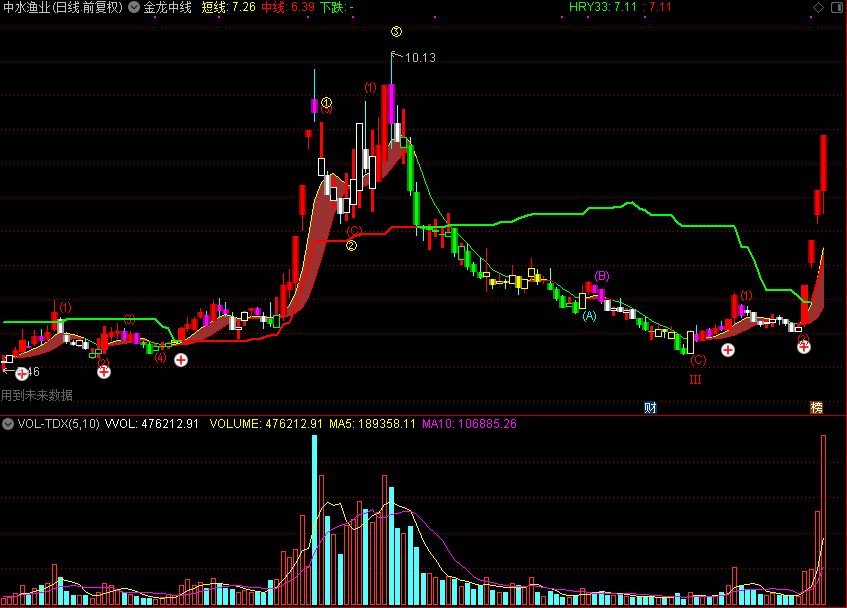Click the cyan (A) wave label
847x608 pixels.
tap(589, 316)
